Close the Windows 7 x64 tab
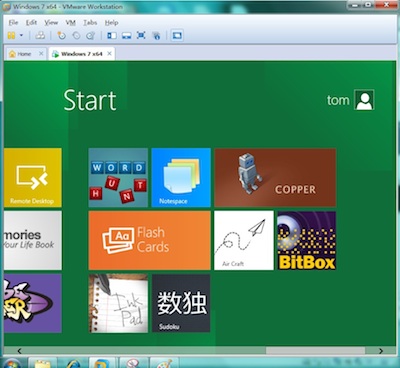The height and width of the screenshot is (368, 400). (109, 53)
